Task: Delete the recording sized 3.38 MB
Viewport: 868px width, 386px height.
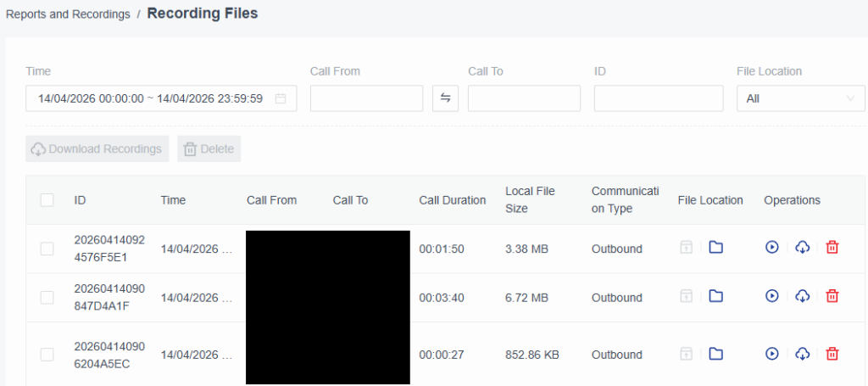Action: 832,248
